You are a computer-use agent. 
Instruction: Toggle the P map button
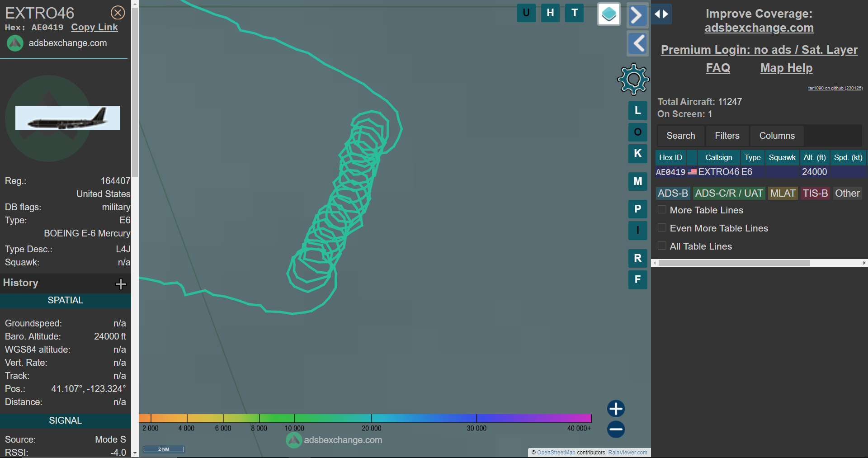coord(638,209)
